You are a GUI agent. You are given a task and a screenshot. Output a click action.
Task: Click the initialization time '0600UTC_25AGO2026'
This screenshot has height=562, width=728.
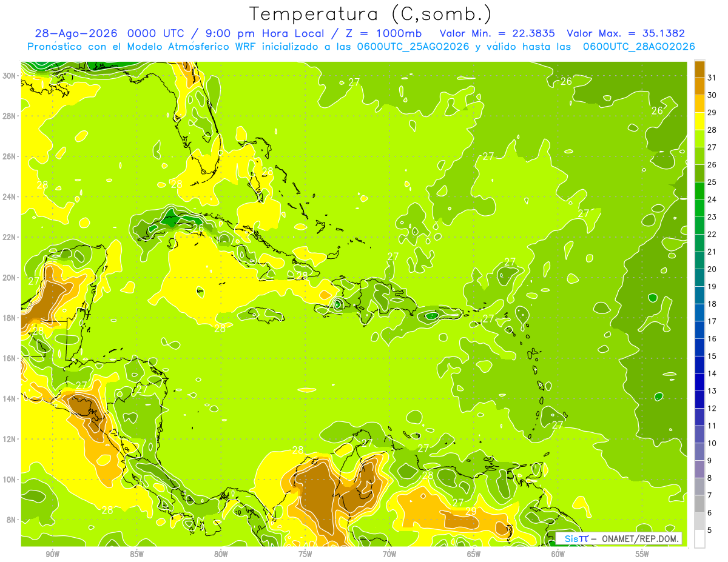click(413, 47)
